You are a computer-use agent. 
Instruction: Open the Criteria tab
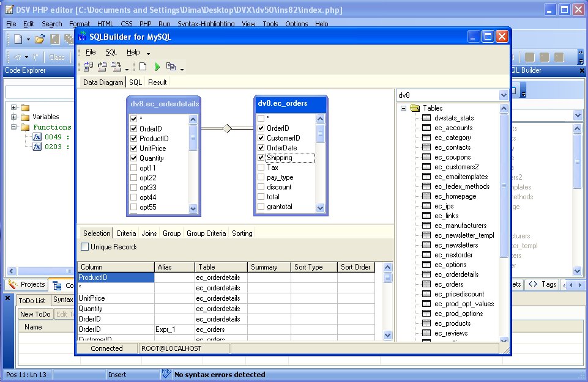[x=126, y=233]
